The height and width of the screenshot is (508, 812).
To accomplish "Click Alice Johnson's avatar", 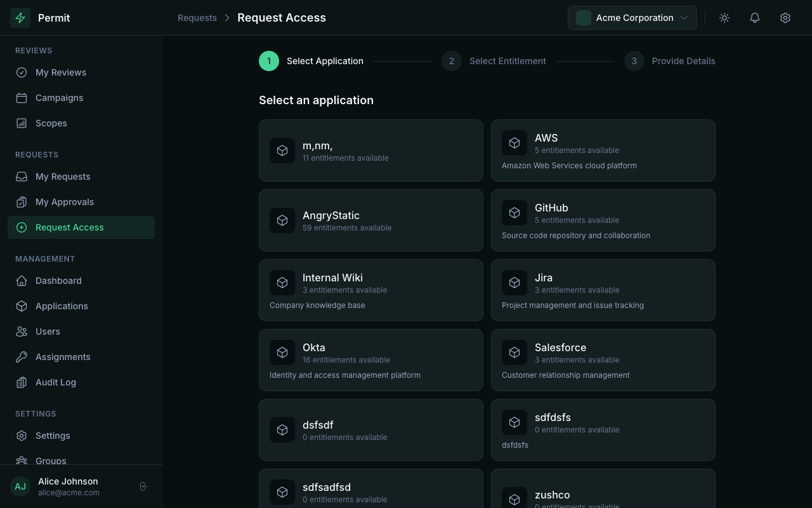I will (20, 486).
